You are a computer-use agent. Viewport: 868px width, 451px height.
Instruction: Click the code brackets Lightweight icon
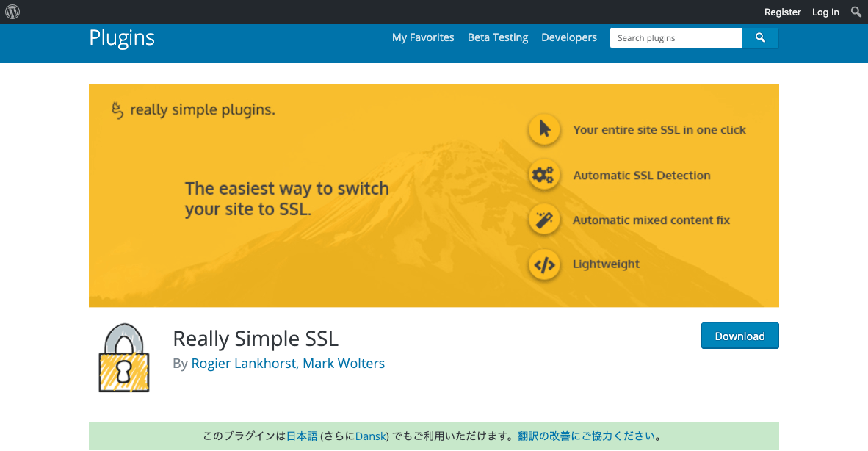pos(543,264)
